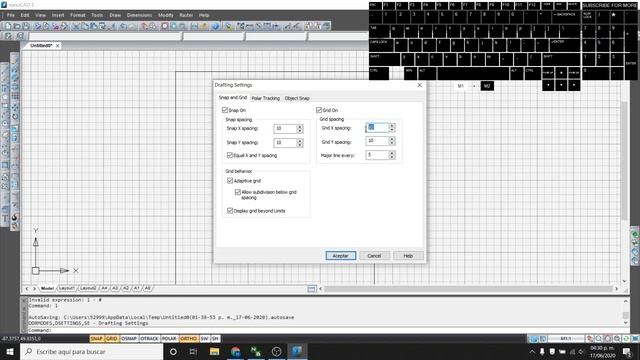Screen dimensions: 640x360
Task: Click Cancel in Drafting Settings
Action: tap(374, 256)
